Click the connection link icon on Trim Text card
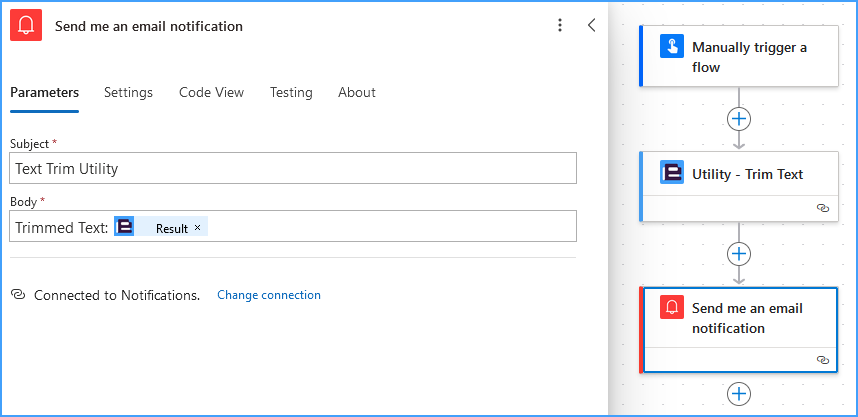The width and height of the screenshot is (858, 417). coord(823,208)
